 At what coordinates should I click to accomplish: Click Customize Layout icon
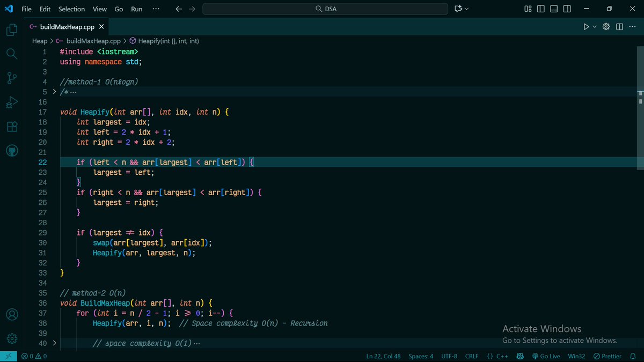coord(528,9)
